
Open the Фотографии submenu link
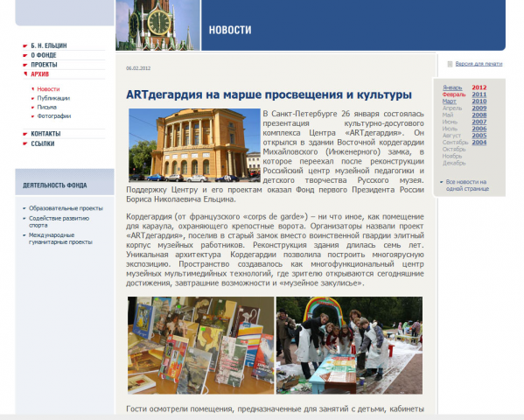coord(54,116)
